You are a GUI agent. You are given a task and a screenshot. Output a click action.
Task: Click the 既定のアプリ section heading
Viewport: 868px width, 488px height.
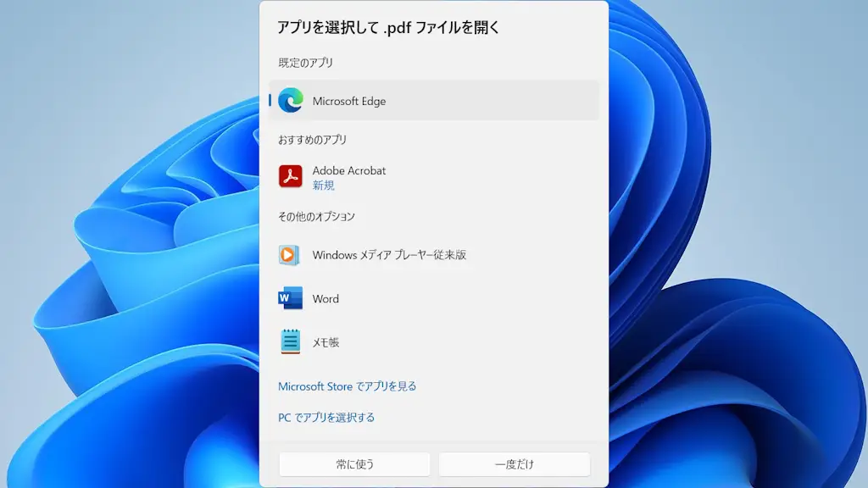click(305, 63)
